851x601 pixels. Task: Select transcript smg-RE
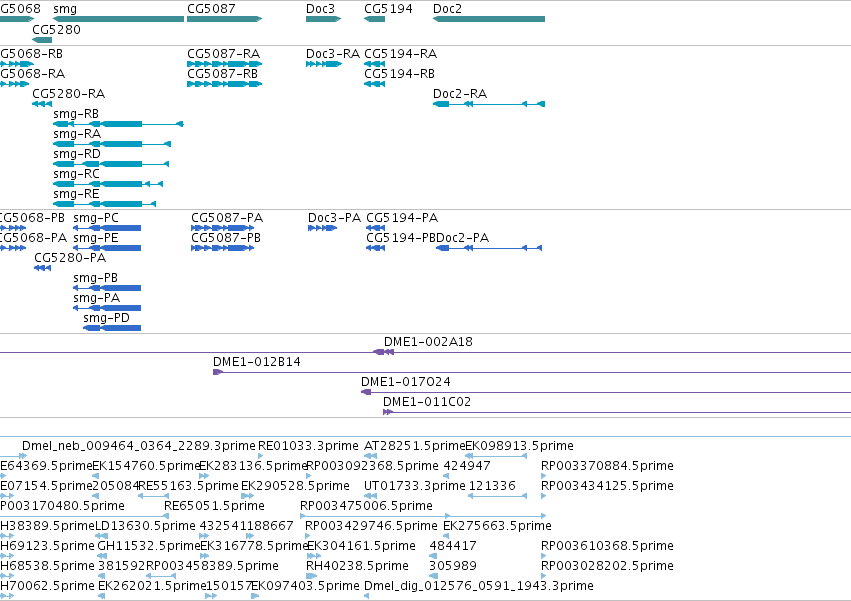(105, 204)
